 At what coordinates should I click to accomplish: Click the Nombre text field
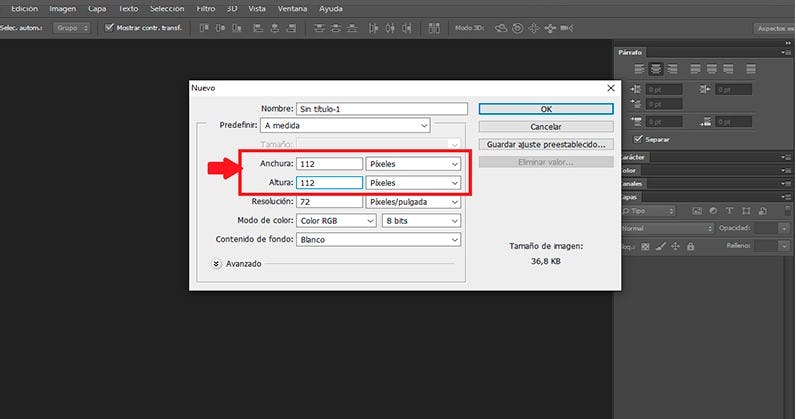click(x=381, y=109)
